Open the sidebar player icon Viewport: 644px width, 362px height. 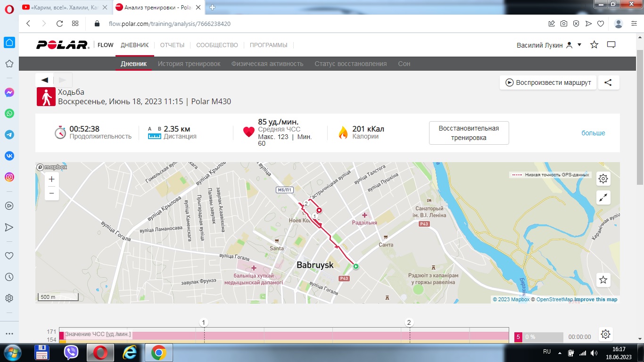point(9,206)
